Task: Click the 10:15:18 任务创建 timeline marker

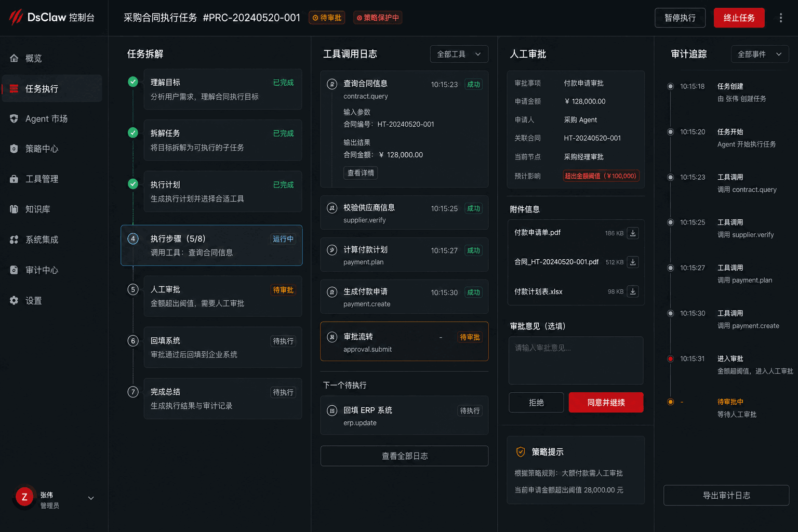Action: (670, 86)
